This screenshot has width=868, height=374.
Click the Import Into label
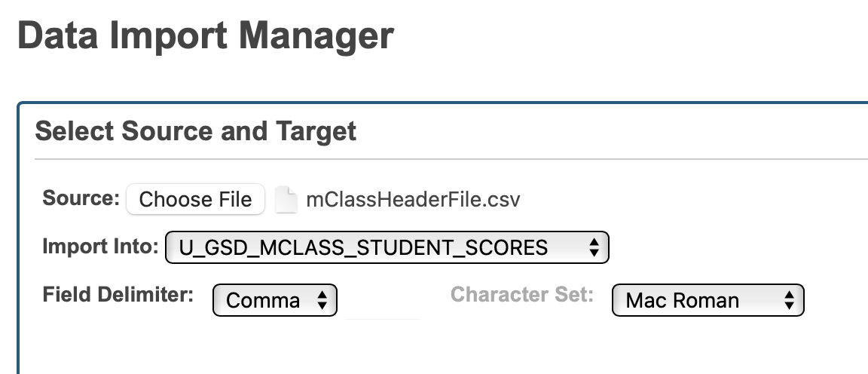tap(100, 247)
